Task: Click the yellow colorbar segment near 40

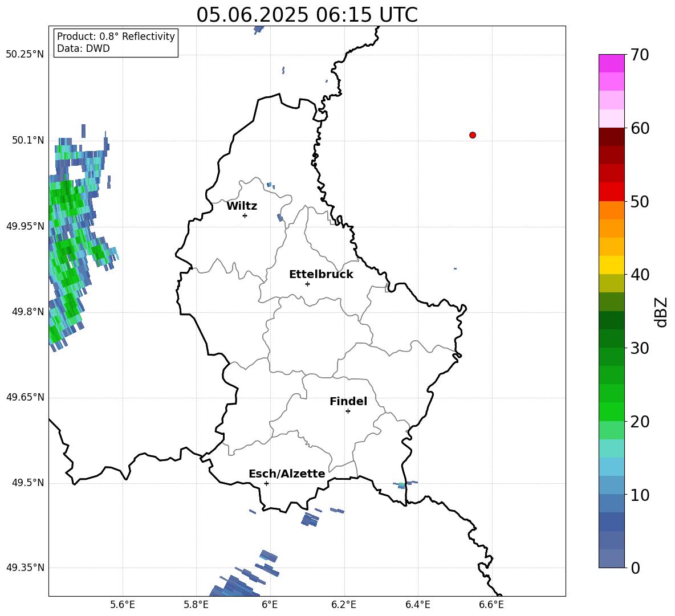Action: [612, 265]
